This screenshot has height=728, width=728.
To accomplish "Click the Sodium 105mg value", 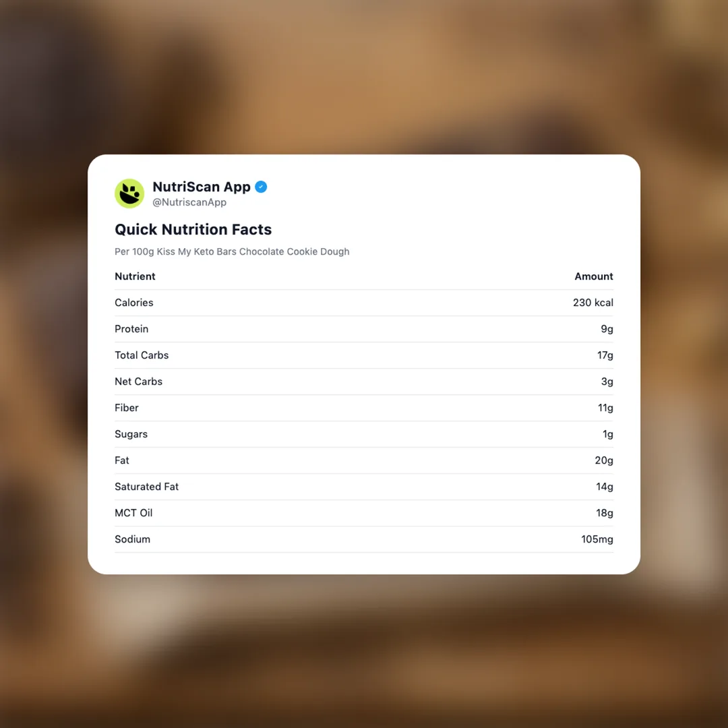I will [x=597, y=539].
